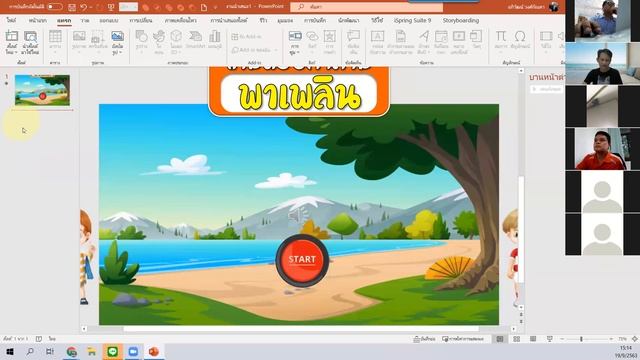Viewport: 640px width, 360px height.
Task: Select the audio speaker icon on the slide
Action: [x=298, y=215]
